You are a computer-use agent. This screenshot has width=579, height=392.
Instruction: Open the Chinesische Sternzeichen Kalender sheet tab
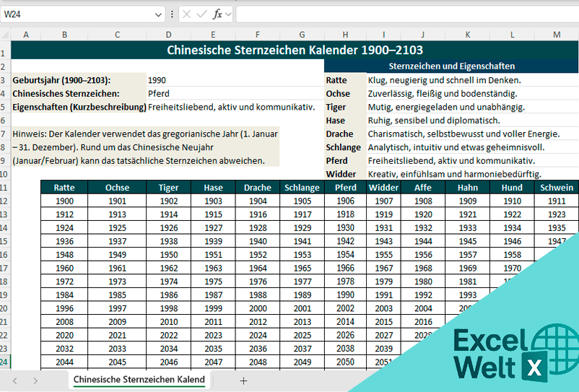(139, 380)
